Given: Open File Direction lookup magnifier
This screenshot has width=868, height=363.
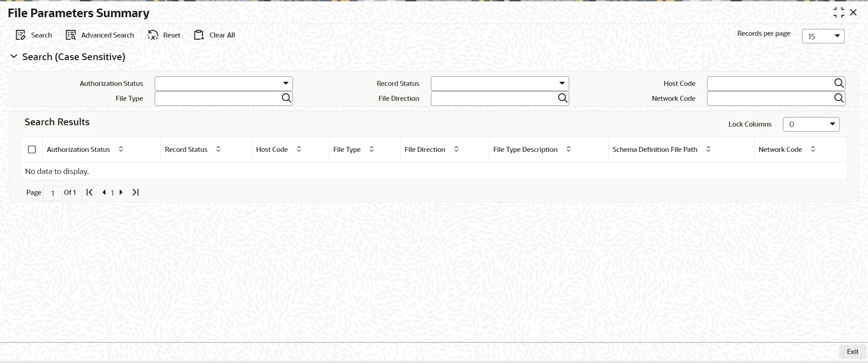Looking at the screenshot, I should coord(563,98).
